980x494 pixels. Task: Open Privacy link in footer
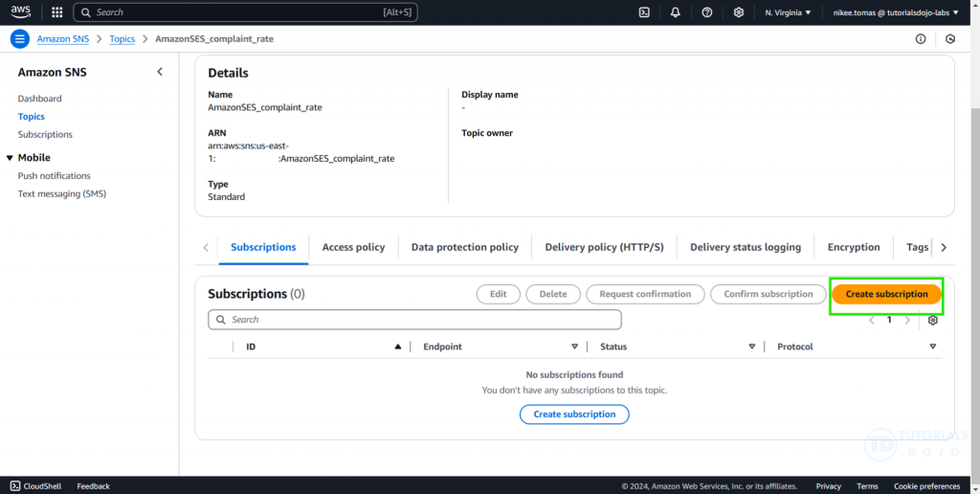pyautogui.click(x=828, y=486)
